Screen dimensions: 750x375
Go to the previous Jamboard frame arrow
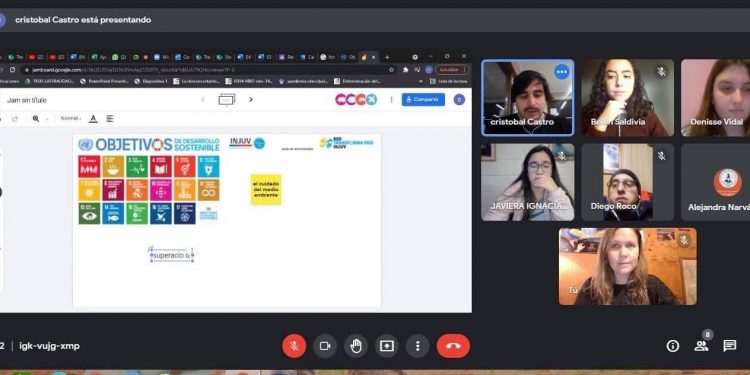coord(203,99)
